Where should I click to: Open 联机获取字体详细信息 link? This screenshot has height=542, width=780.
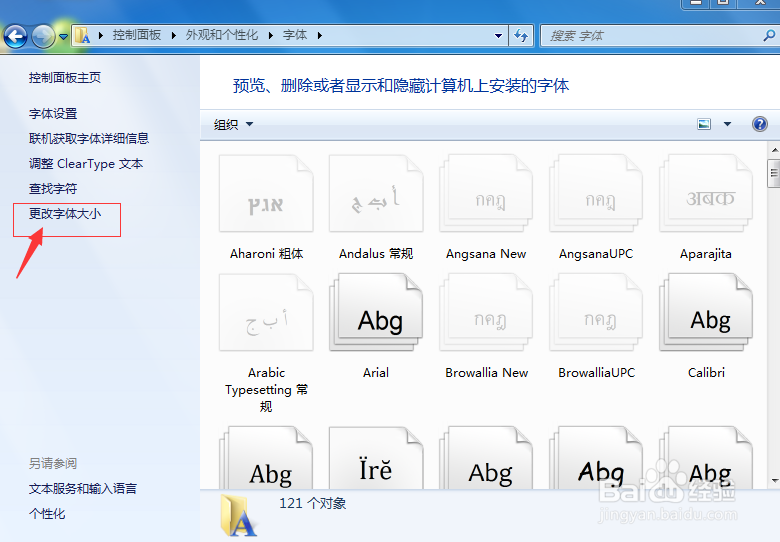pos(89,138)
